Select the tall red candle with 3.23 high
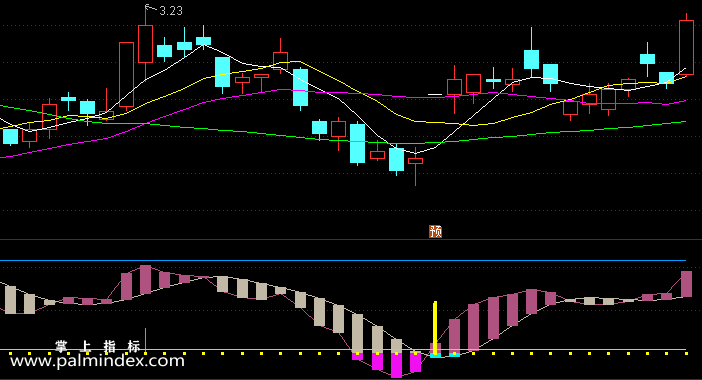702x380 pixels. (146, 44)
